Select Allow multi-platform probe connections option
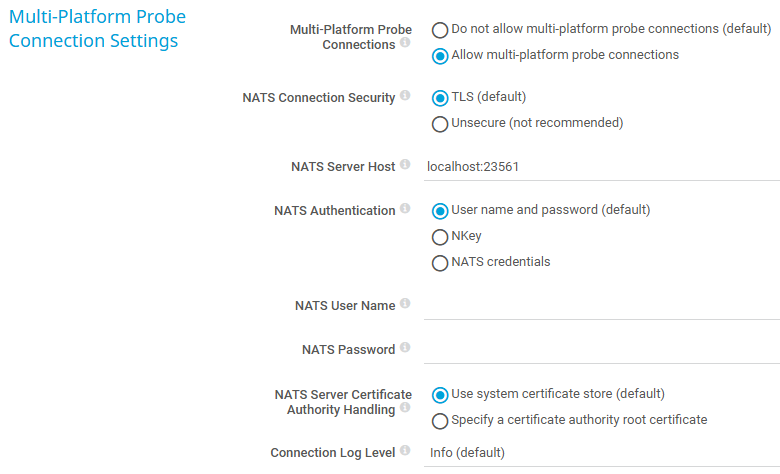The height and width of the screenshot is (474, 780). pos(440,56)
